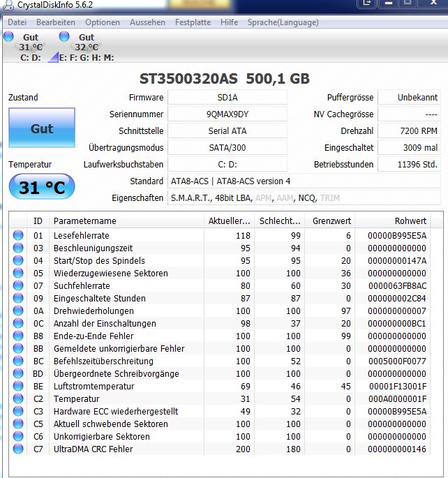Select the Hardware ECC wiederhergestellt parameter name
The image size is (448, 478).
click(116, 411)
